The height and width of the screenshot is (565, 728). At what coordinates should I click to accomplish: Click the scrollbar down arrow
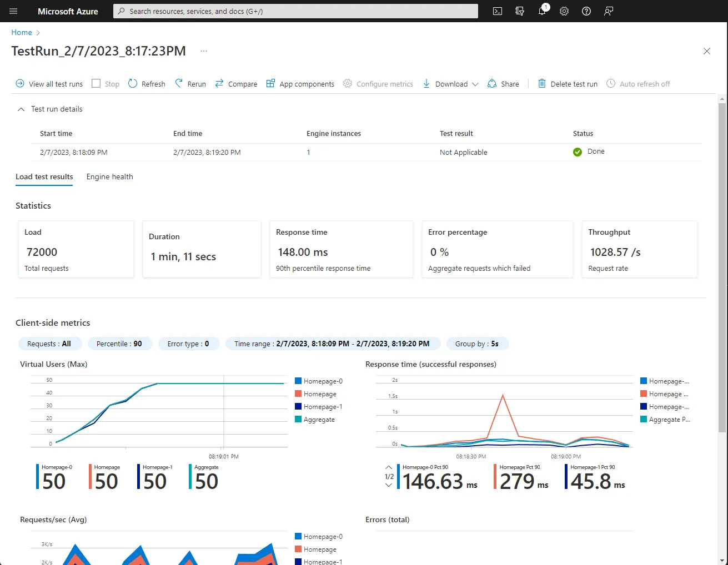[722, 559]
